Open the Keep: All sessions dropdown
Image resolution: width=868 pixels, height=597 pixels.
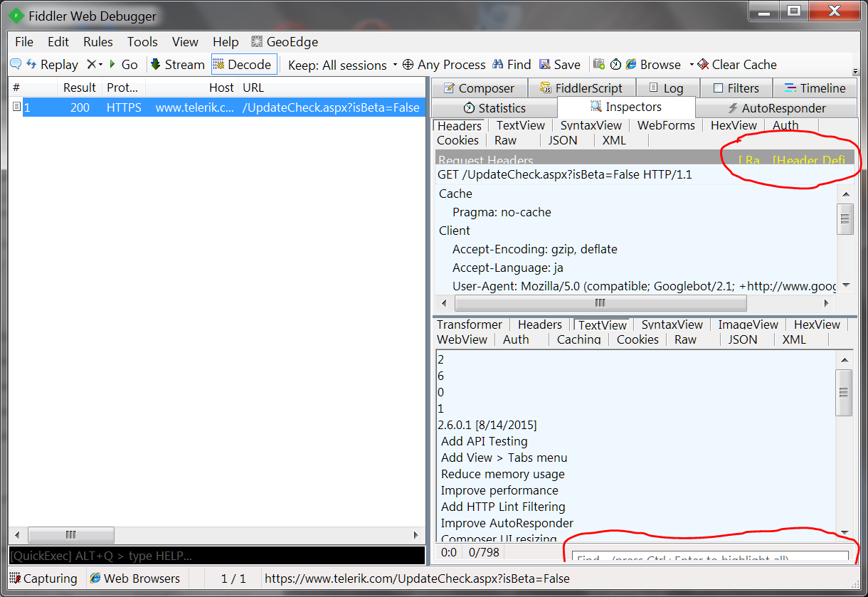tap(342, 65)
